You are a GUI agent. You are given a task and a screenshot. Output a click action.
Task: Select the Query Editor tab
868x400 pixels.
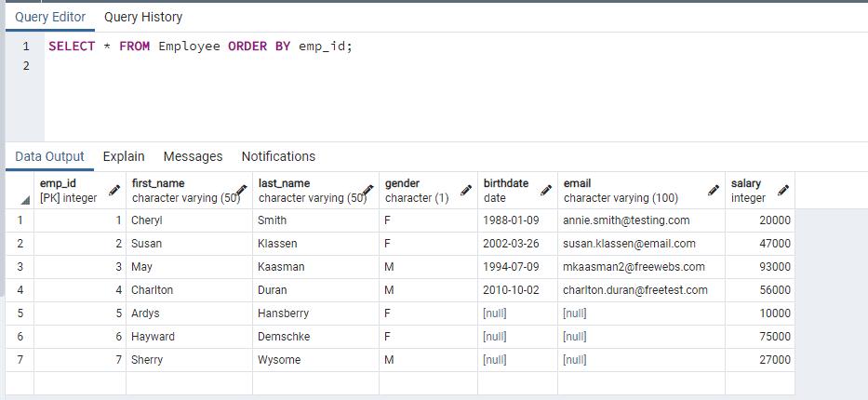[x=50, y=17]
